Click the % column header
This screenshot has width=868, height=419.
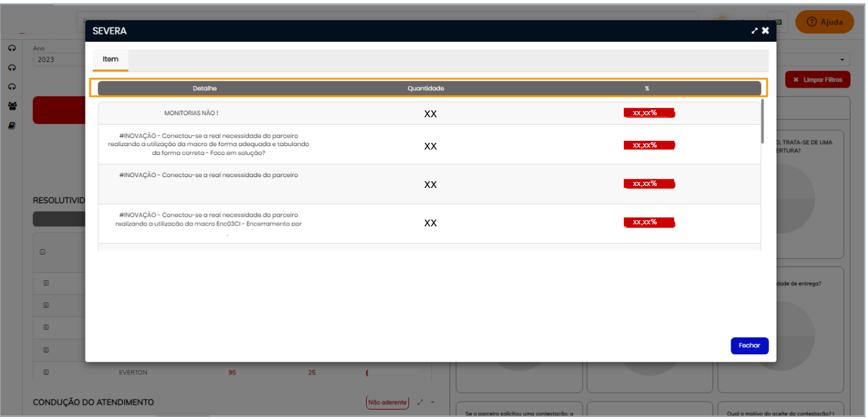click(x=647, y=88)
